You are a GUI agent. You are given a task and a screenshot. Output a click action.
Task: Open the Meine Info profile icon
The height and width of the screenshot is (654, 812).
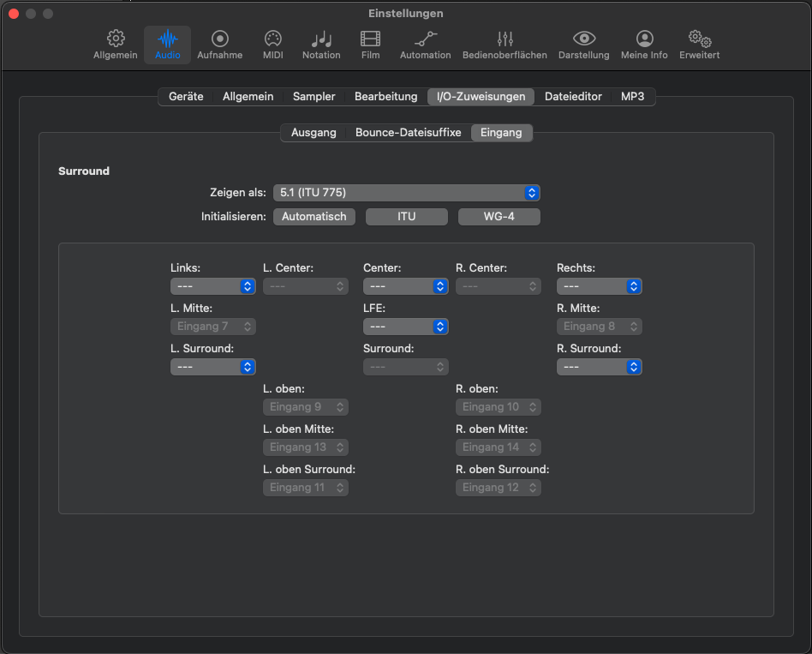(x=644, y=39)
